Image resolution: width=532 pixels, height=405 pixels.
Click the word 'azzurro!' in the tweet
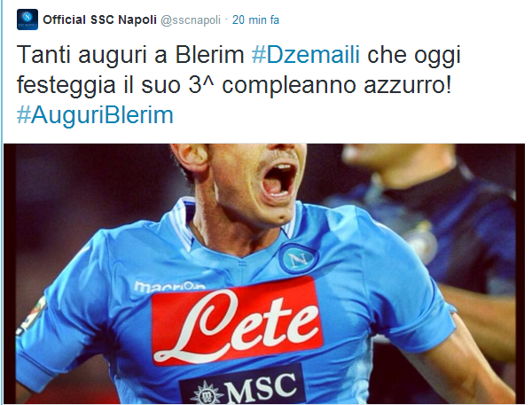pos(408,84)
